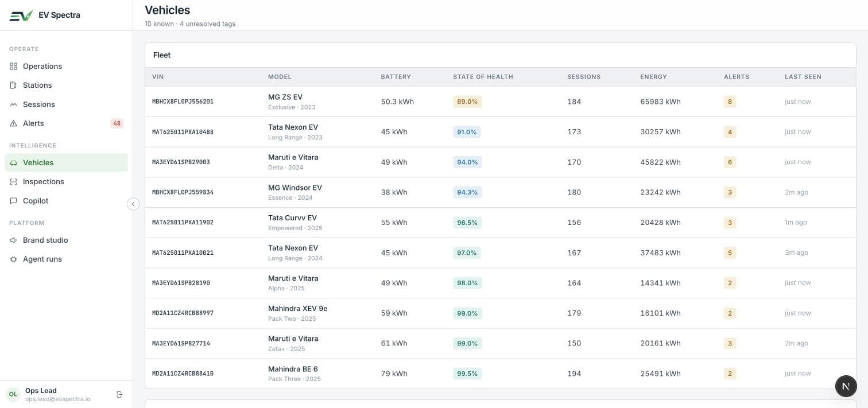
Task: Click the 79 kWh battery value
Action: 394,374
